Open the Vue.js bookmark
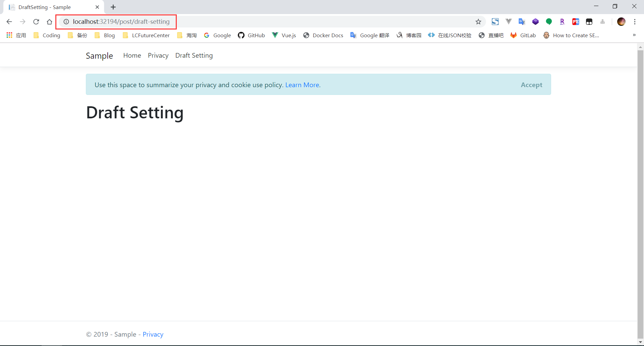 [284, 35]
